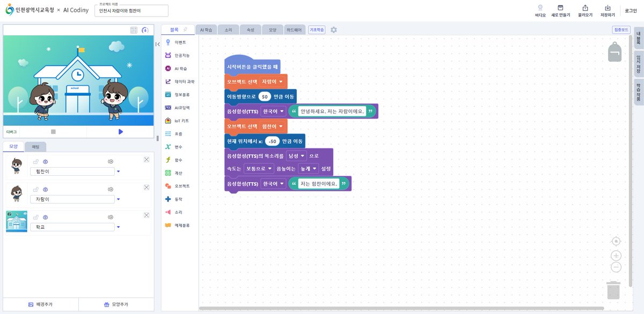Open 한국어 dropdown in first TTS block
644x314 pixels.
(x=273, y=111)
